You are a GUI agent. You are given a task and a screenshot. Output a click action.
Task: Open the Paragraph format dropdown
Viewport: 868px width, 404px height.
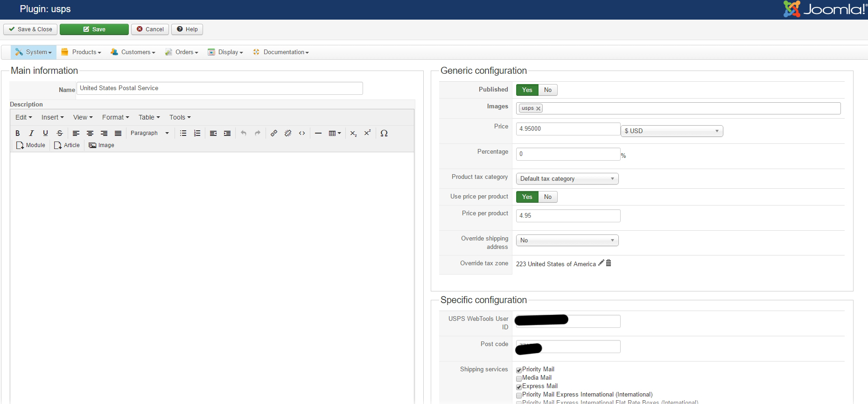150,133
